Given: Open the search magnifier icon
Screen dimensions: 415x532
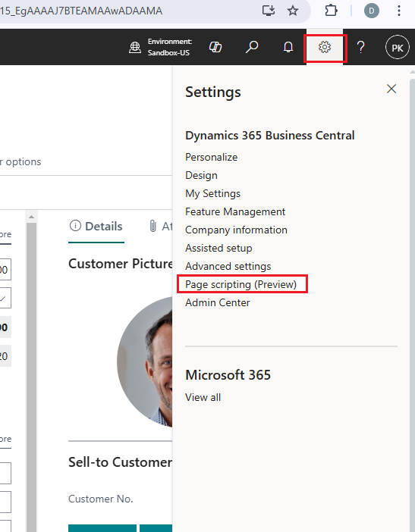Looking at the screenshot, I should [x=252, y=47].
